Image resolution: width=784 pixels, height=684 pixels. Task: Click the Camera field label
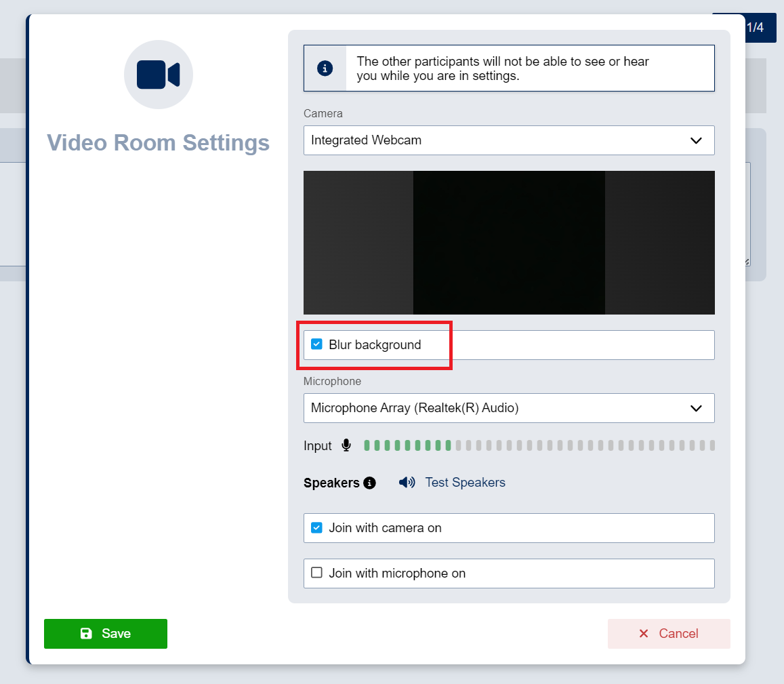coord(323,114)
